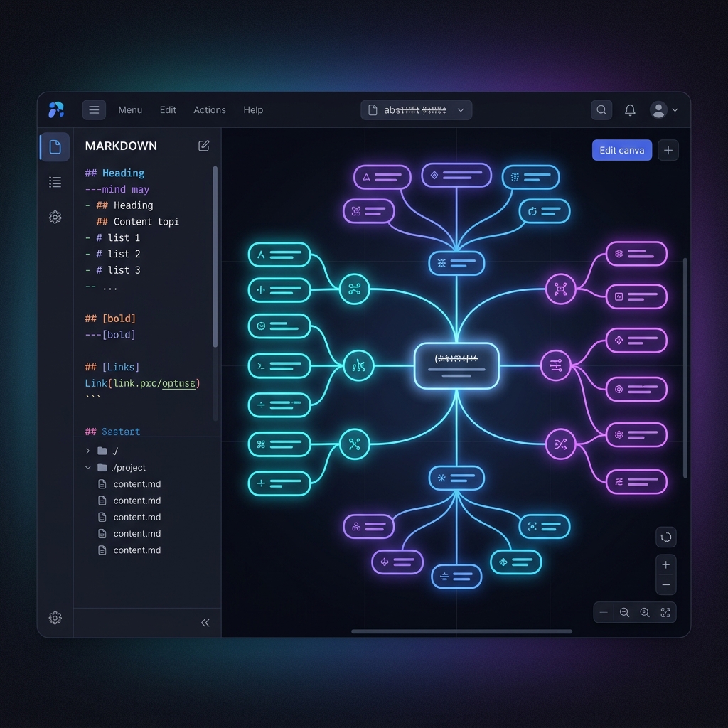Screen dimensions: 728x728
Task: Select the cyan terminal prompt node
Action: [279, 366]
